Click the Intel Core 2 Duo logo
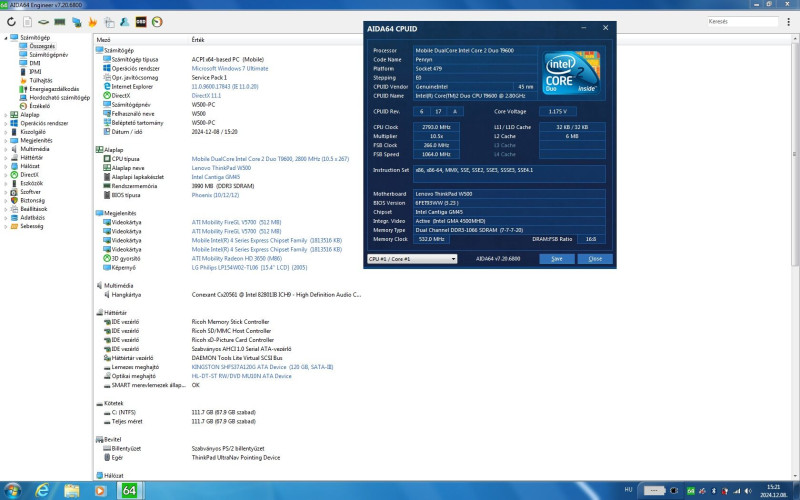 (x=571, y=72)
